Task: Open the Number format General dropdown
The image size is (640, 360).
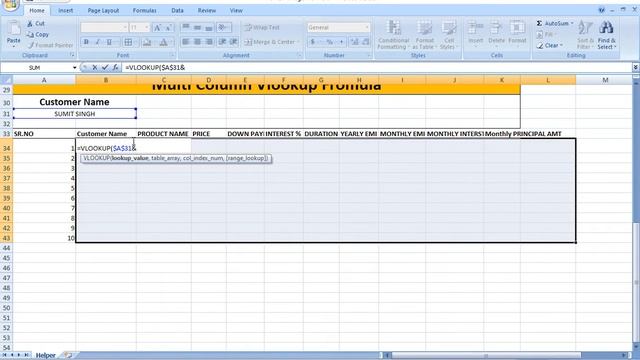Action: coord(367,27)
